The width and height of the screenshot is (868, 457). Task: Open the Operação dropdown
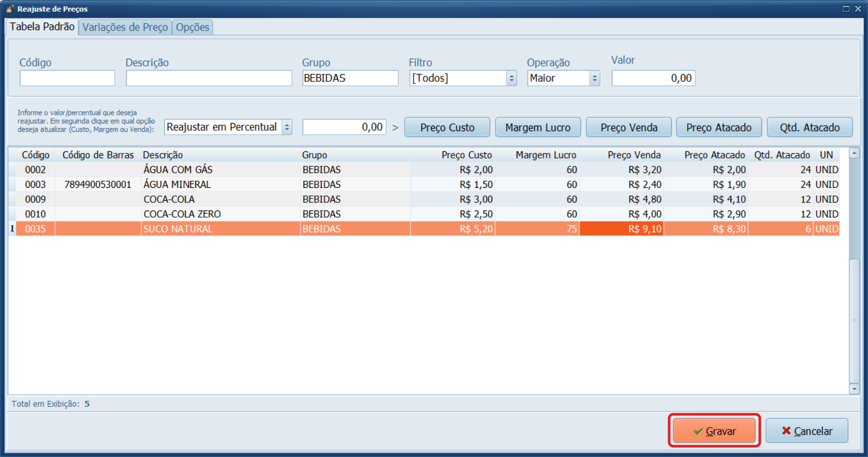[x=594, y=78]
